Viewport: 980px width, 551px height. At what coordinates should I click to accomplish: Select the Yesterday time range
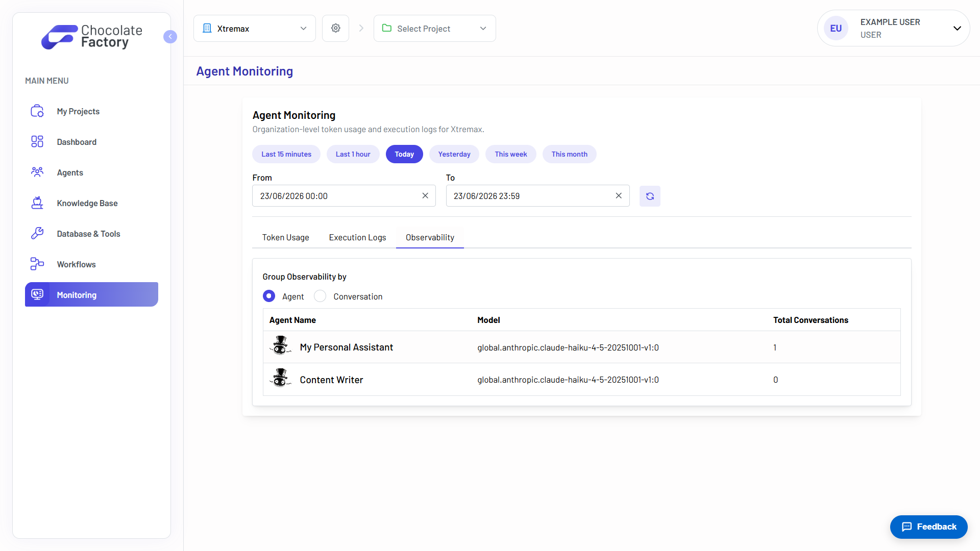(x=454, y=154)
